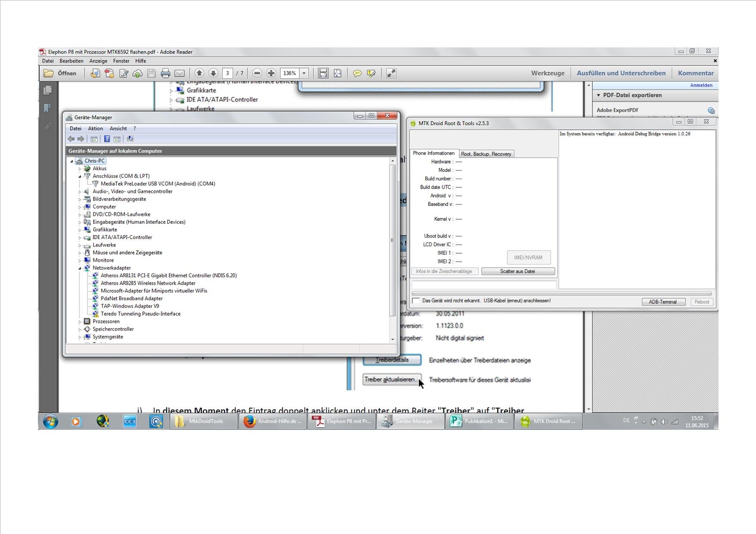Click the back arrow in Geräte-Manager toolbar
The width and height of the screenshot is (756, 534).
point(71,139)
